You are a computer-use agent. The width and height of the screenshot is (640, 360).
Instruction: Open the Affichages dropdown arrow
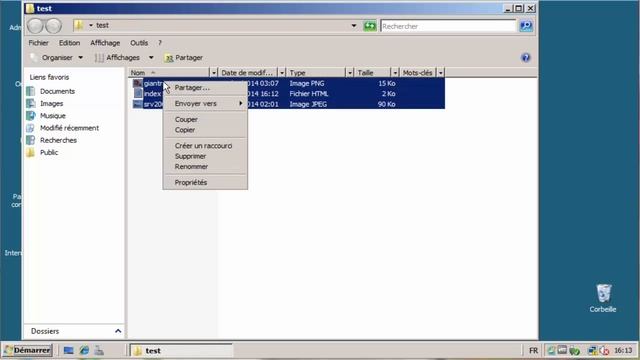pyautogui.click(x=151, y=58)
